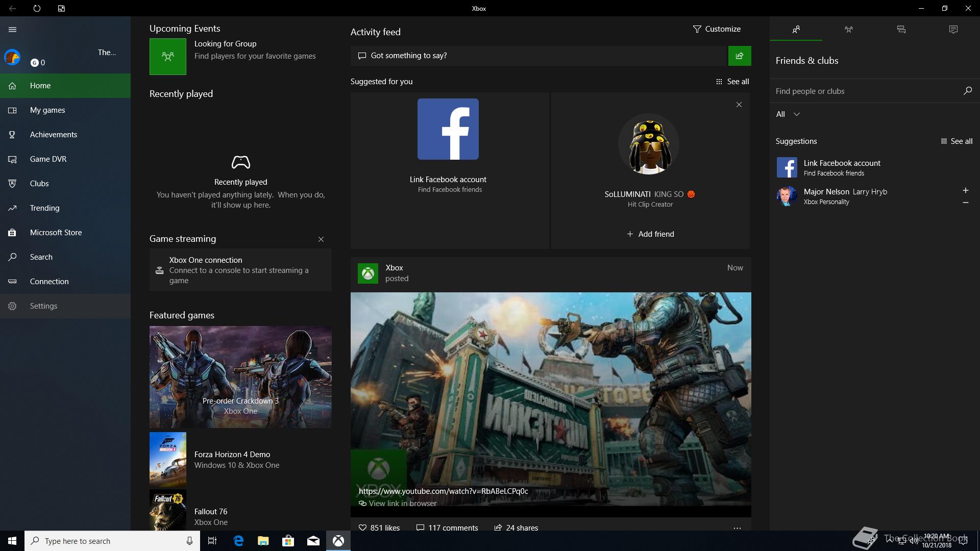Expand the All filter dropdown
Viewport: 980px width, 551px height.
click(788, 114)
